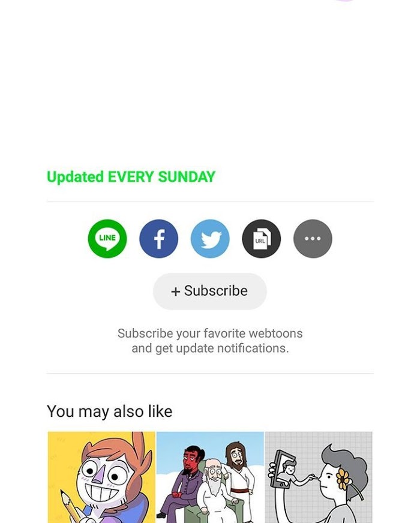Open the devil and old man comic

point(210,477)
